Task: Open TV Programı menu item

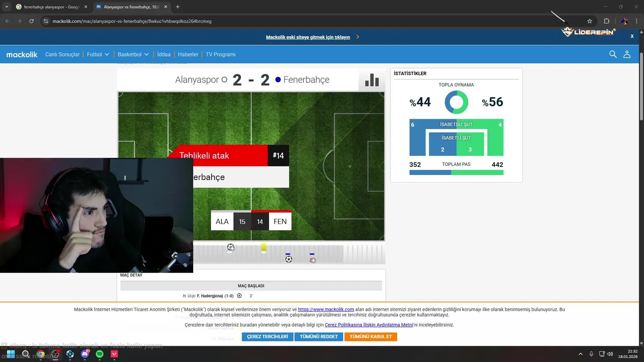Action: point(220,54)
